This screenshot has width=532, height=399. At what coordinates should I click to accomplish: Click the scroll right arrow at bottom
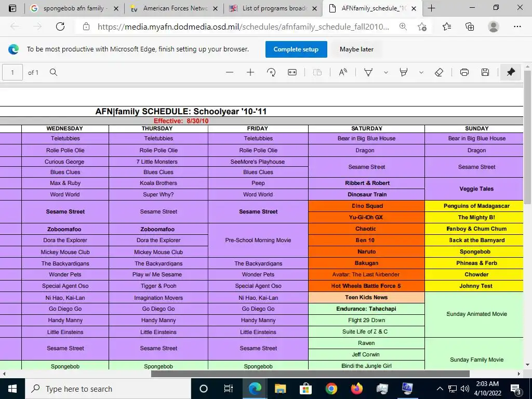519,374
